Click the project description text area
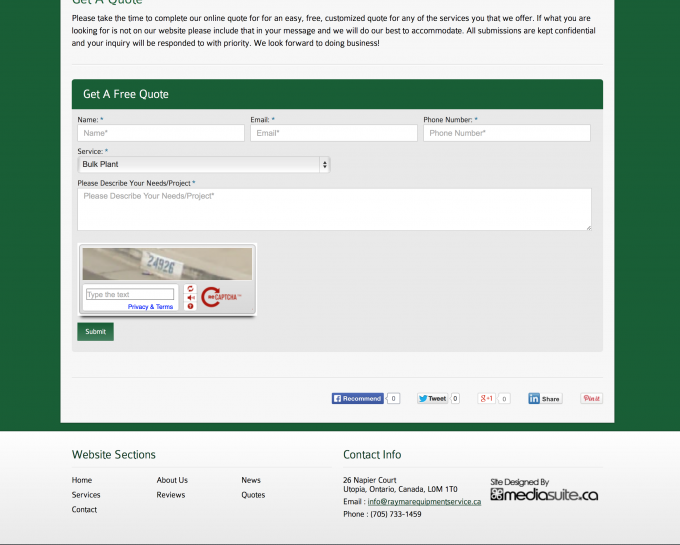Image resolution: width=680 pixels, height=545 pixels. [x=334, y=209]
